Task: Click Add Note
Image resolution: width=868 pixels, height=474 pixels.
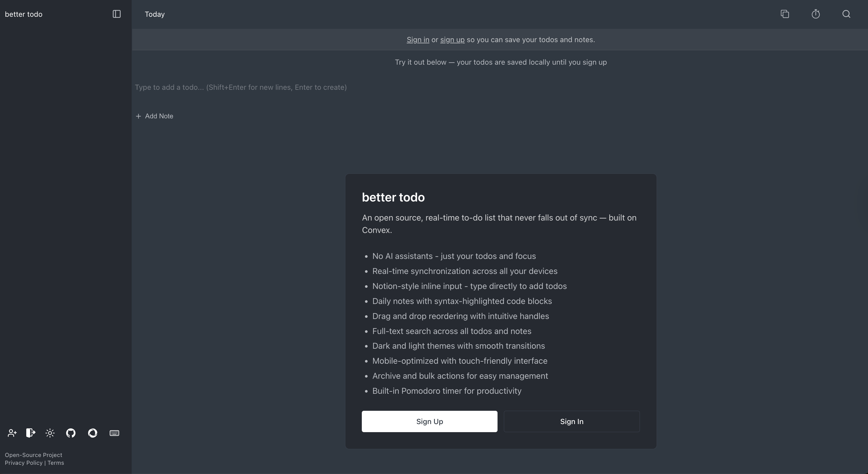Action: pyautogui.click(x=155, y=116)
